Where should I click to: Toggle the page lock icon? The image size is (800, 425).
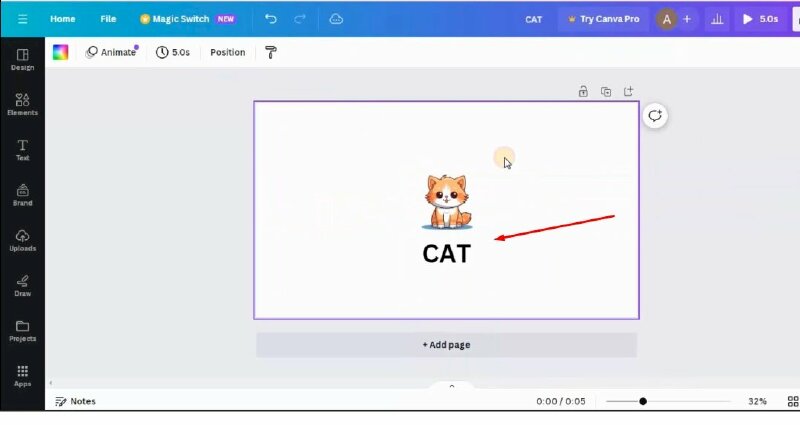pyautogui.click(x=583, y=92)
